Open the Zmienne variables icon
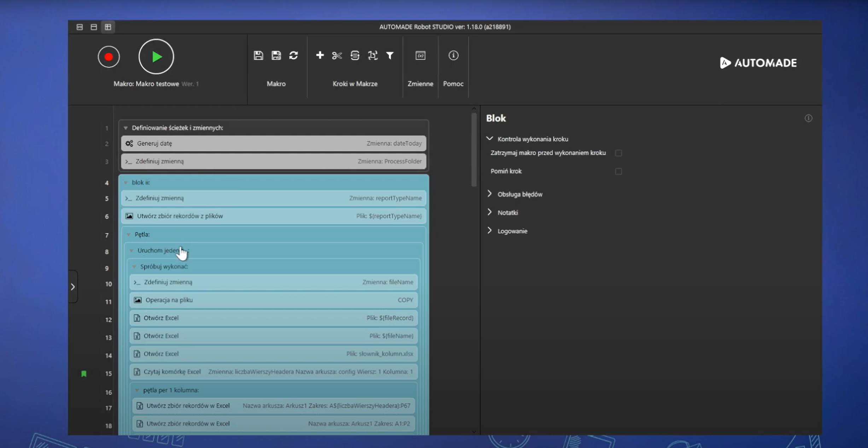The height and width of the screenshot is (448, 868). click(x=420, y=55)
